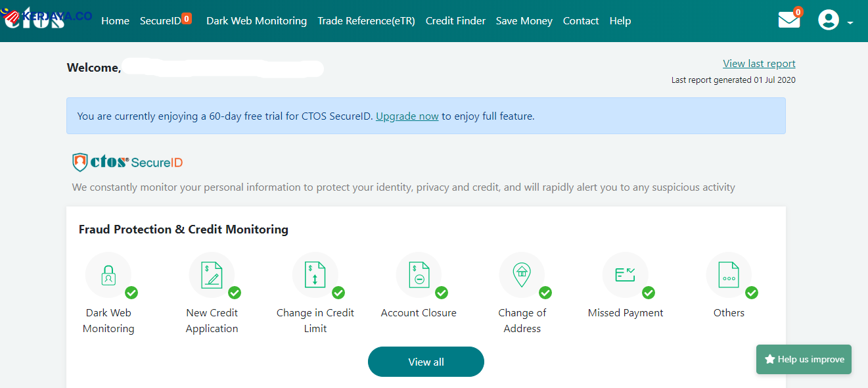Open the View last report link
Image resolution: width=868 pixels, height=388 pixels.
coord(759,64)
